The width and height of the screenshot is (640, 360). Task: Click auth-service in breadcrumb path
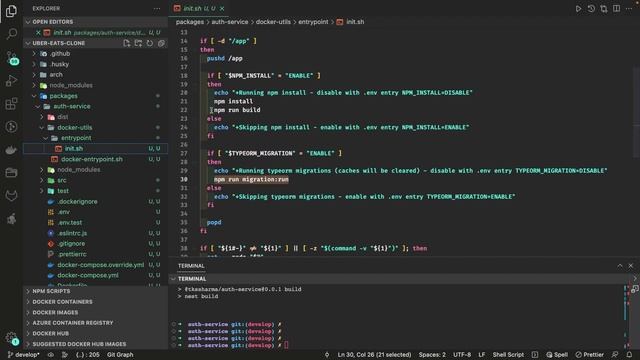230,22
